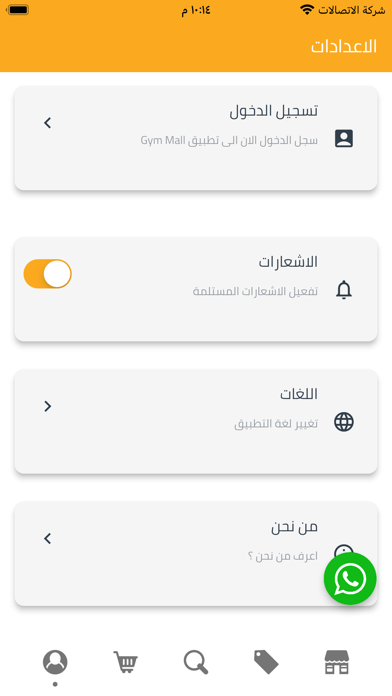Click the تغيير لغة التطبيق subtitle

(276, 424)
